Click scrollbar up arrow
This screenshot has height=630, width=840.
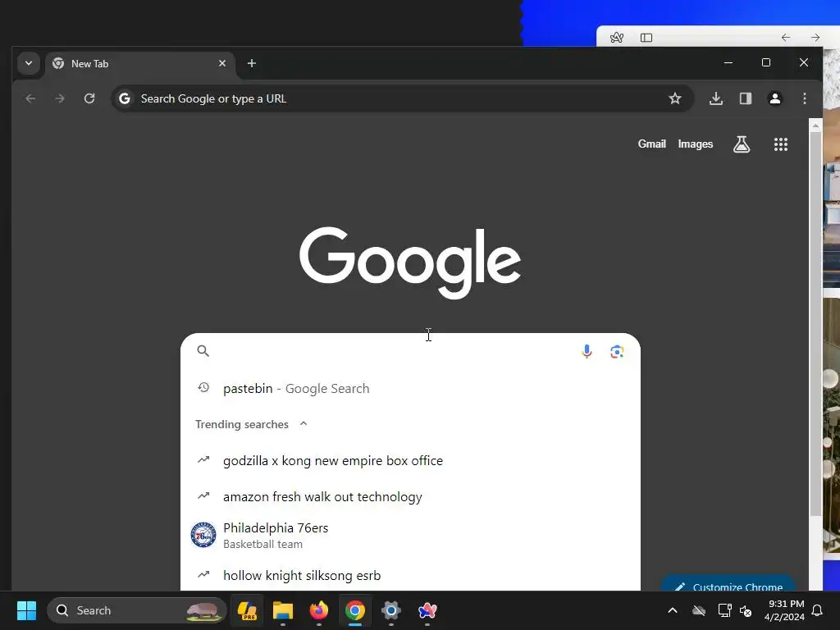click(815, 126)
